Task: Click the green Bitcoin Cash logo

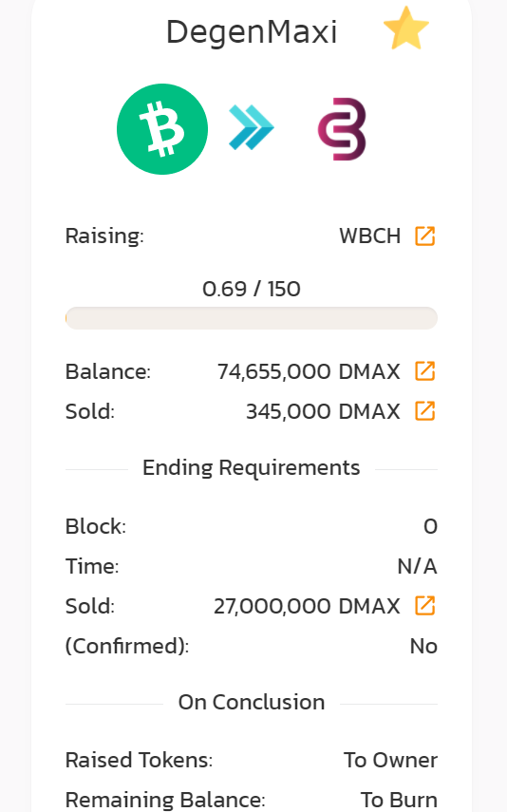Action: click(x=162, y=129)
